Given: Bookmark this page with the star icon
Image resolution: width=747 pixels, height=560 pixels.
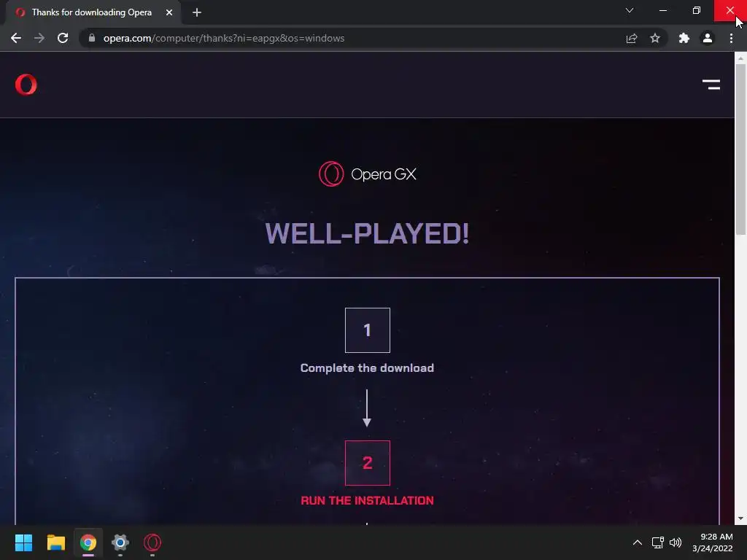Looking at the screenshot, I should [x=655, y=38].
